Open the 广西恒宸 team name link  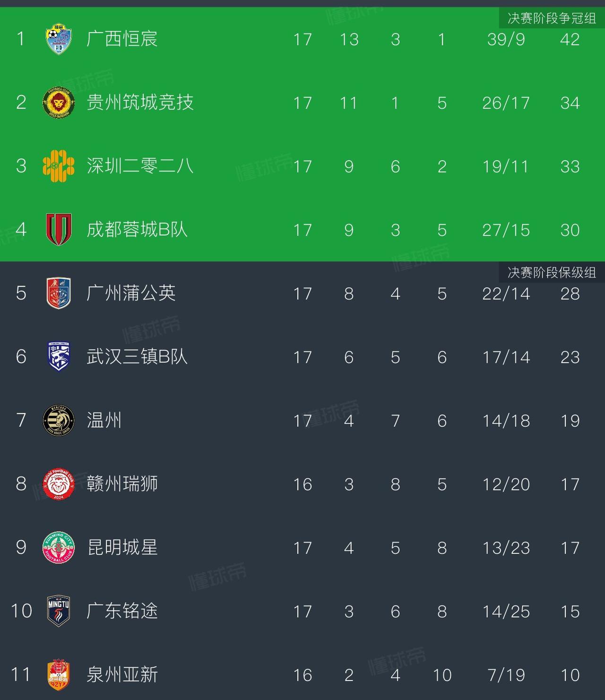click(122, 39)
